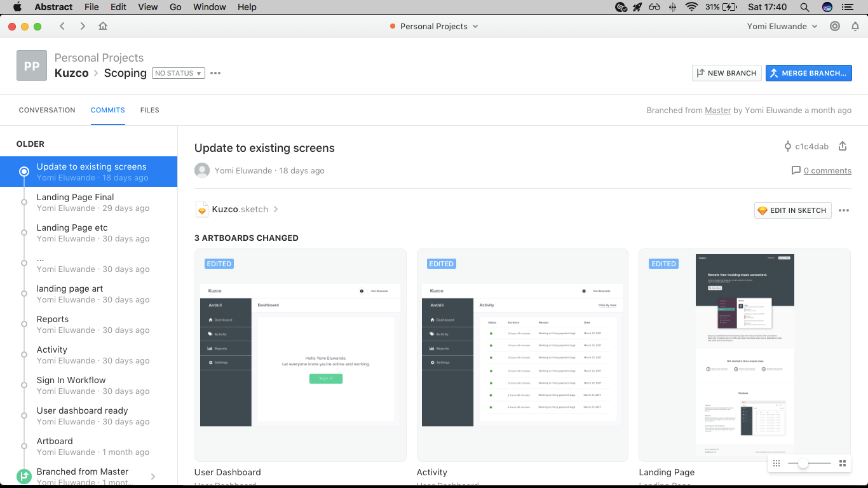The width and height of the screenshot is (868, 488).
Task: Open the Apple menu
Action: (17, 7)
